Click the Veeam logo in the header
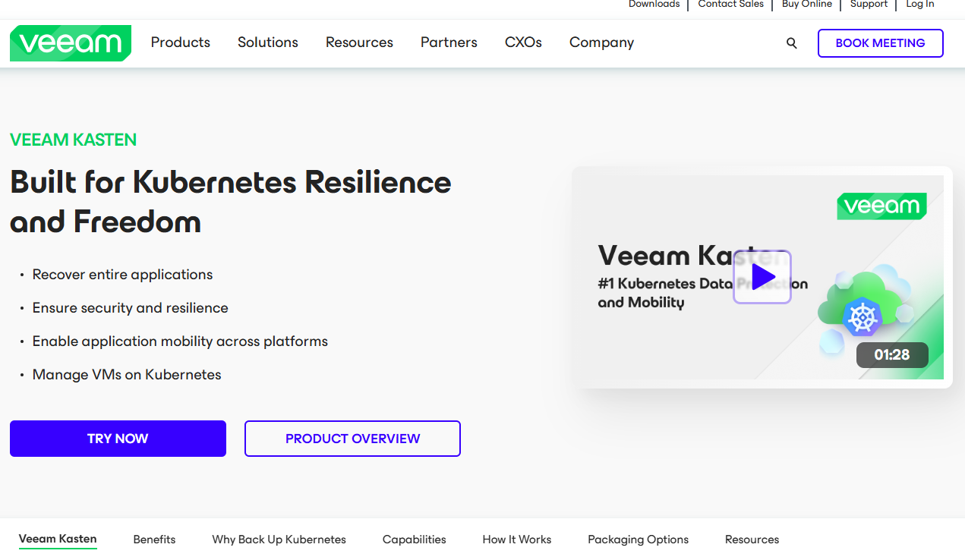This screenshot has width=965, height=560. (70, 42)
